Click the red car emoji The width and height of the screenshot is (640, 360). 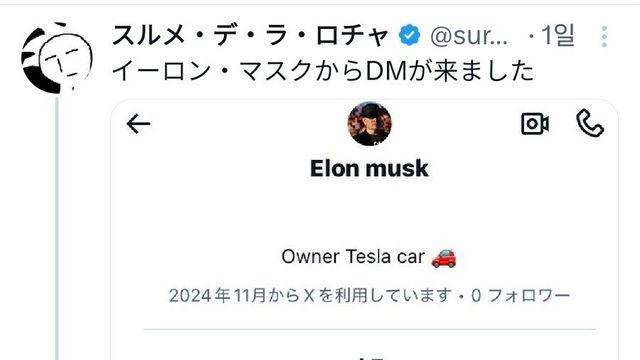coord(444,258)
